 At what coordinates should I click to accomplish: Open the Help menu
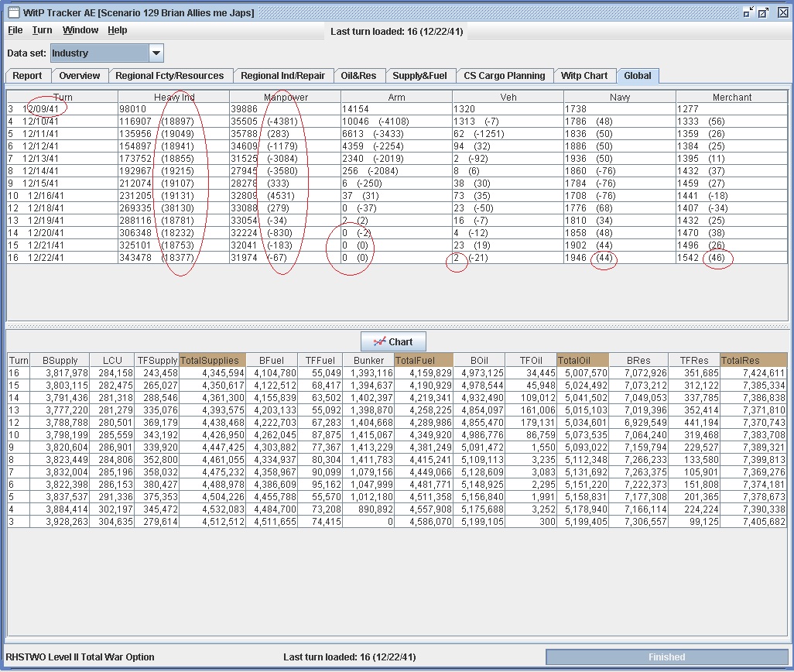(x=118, y=30)
